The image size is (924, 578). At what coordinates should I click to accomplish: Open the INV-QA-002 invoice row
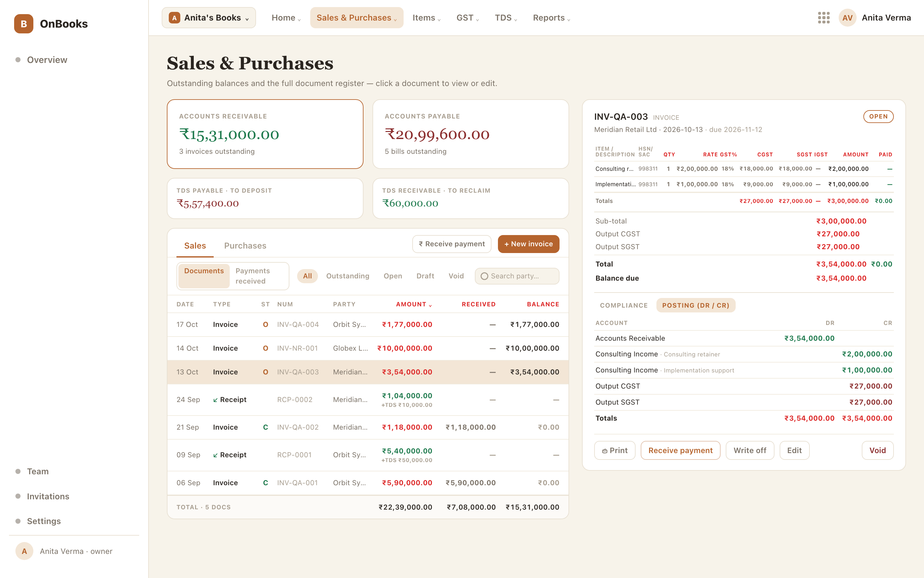click(x=368, y=427)
